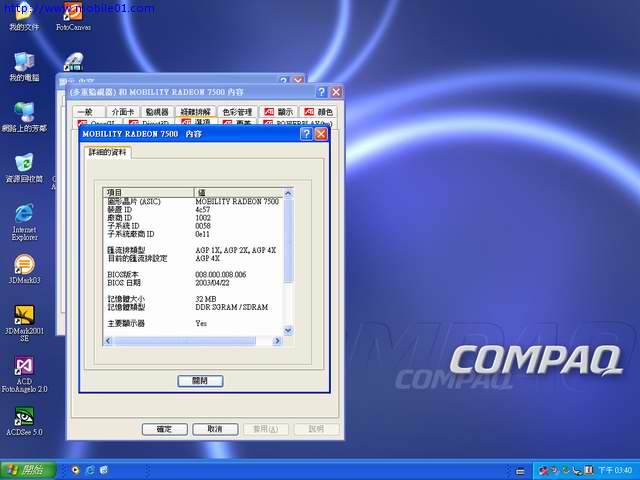Select the 網路上的芳鄰 desktop icon
Viewport: 640px width, 480px height.
pos(24,118)
